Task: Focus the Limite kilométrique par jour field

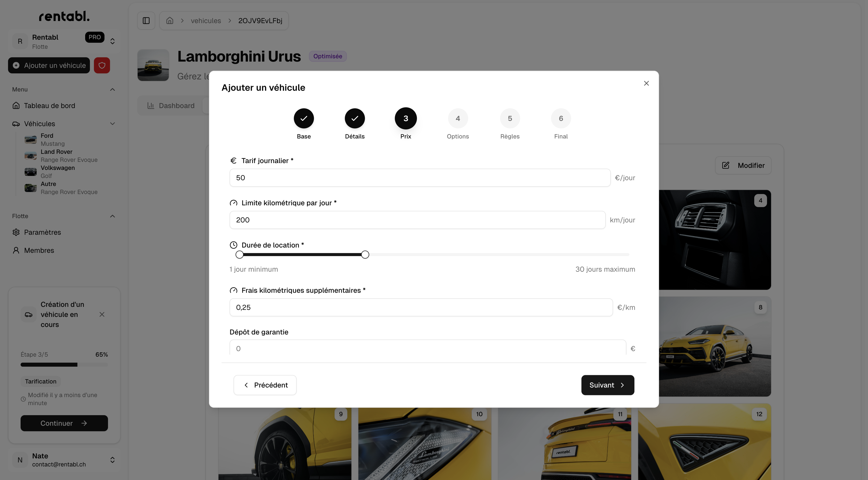Action: [x=417, y=220]
